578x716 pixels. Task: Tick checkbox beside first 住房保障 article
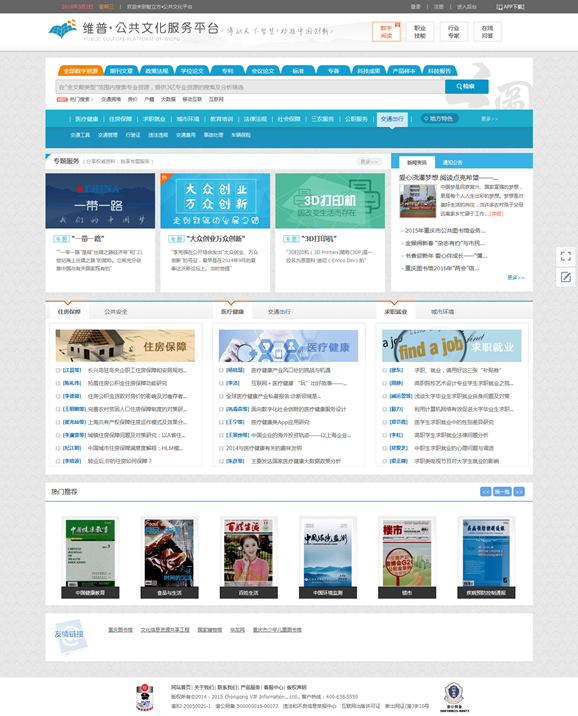point(58,370)
